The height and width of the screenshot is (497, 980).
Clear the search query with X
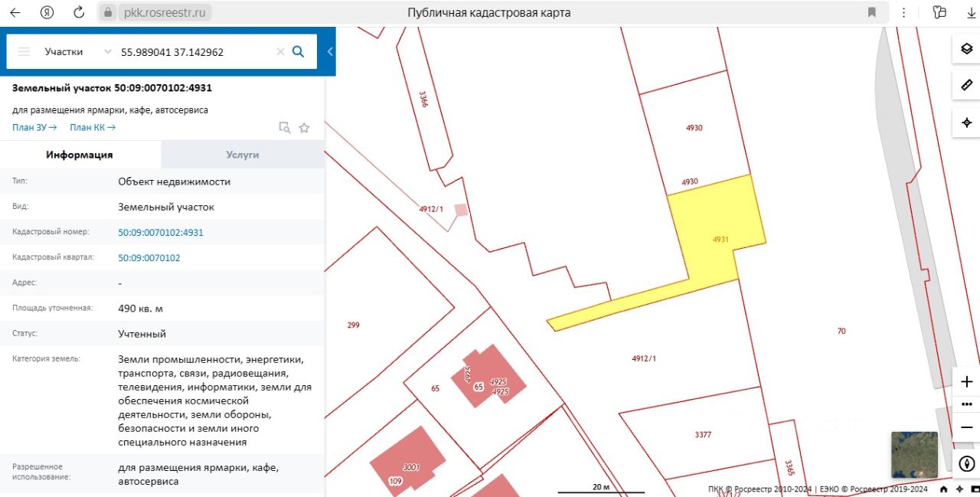coord(280,51)
